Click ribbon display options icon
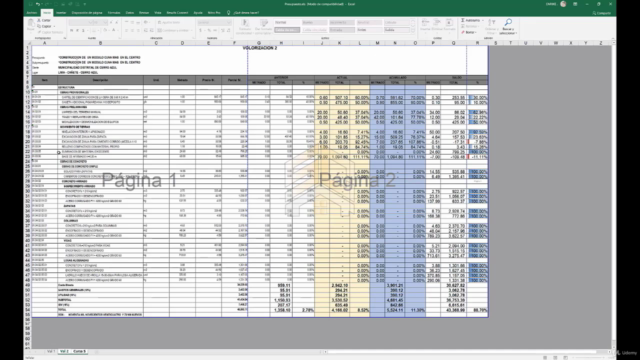Image resolution: width=640 pixels, height=360 pixels. [x=575, y=4]
